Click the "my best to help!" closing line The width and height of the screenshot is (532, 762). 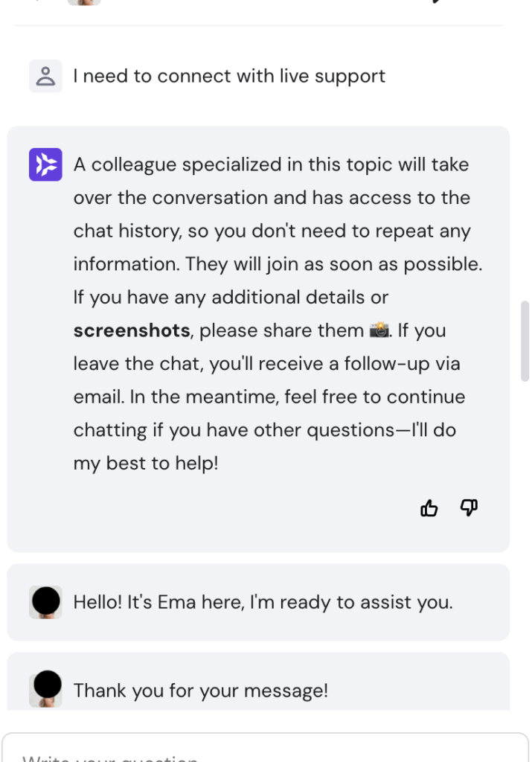point(146,464)
